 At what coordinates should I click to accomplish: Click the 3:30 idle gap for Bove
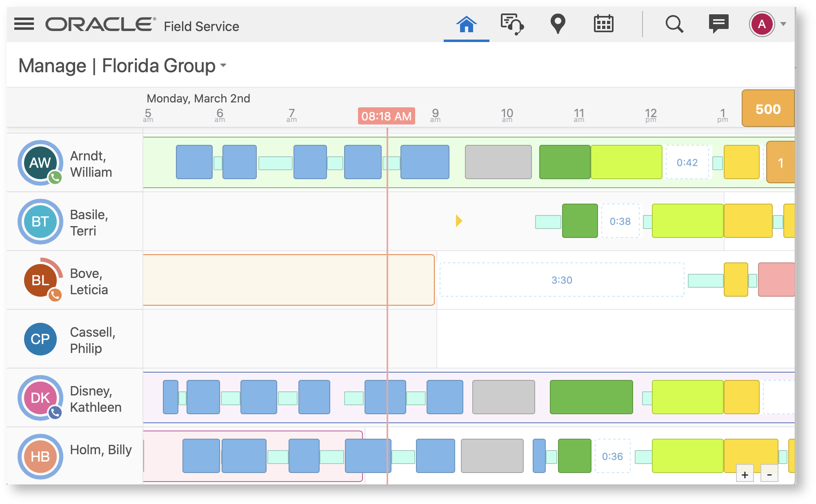[562, 280]
